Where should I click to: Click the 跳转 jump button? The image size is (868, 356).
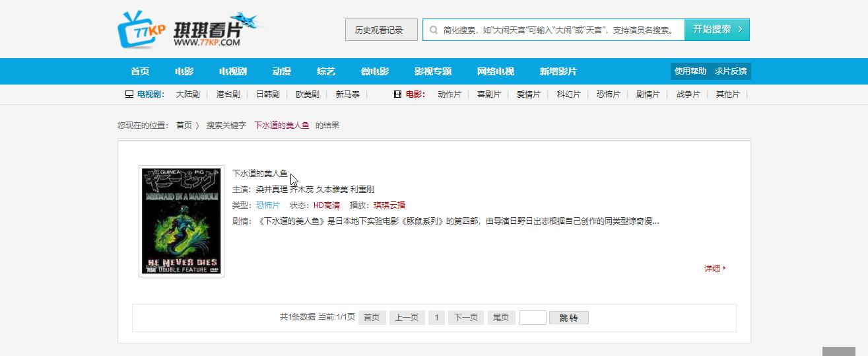click(x=569, y=318)
